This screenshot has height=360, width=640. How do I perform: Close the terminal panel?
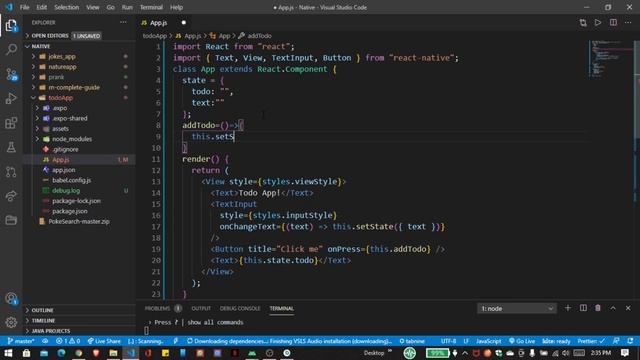628,308
